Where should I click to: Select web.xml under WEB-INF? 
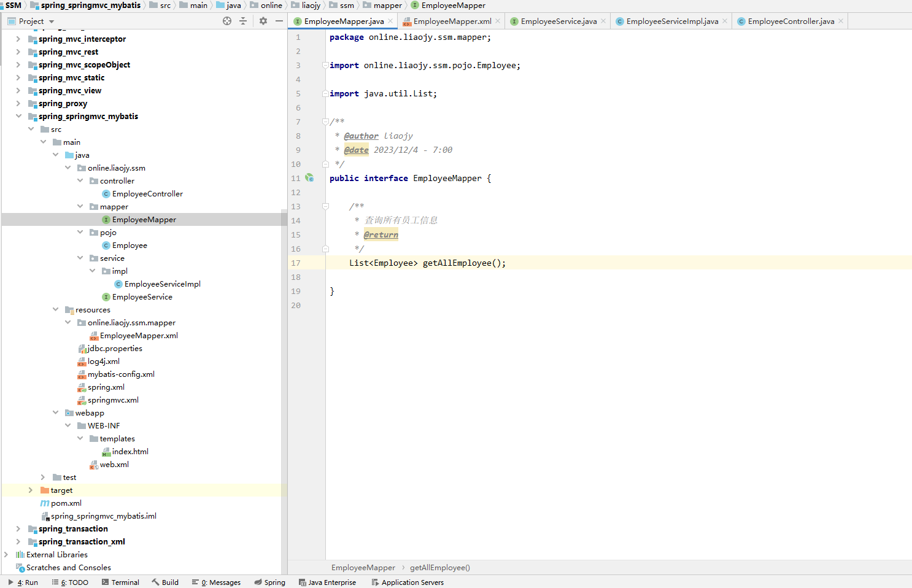tap(114, 464)
